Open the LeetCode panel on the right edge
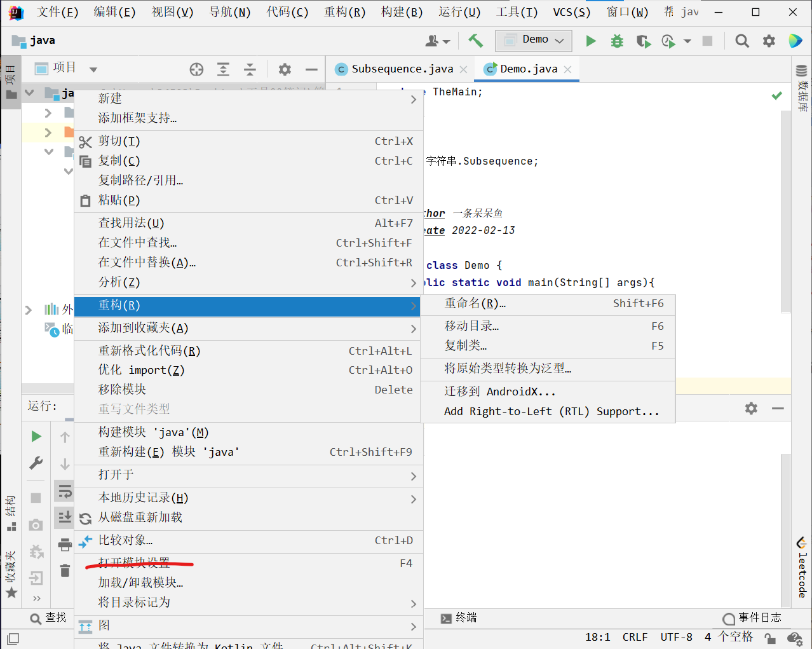Image resolution: width=812 pixels, height=649 pixels. pos(800,571)
